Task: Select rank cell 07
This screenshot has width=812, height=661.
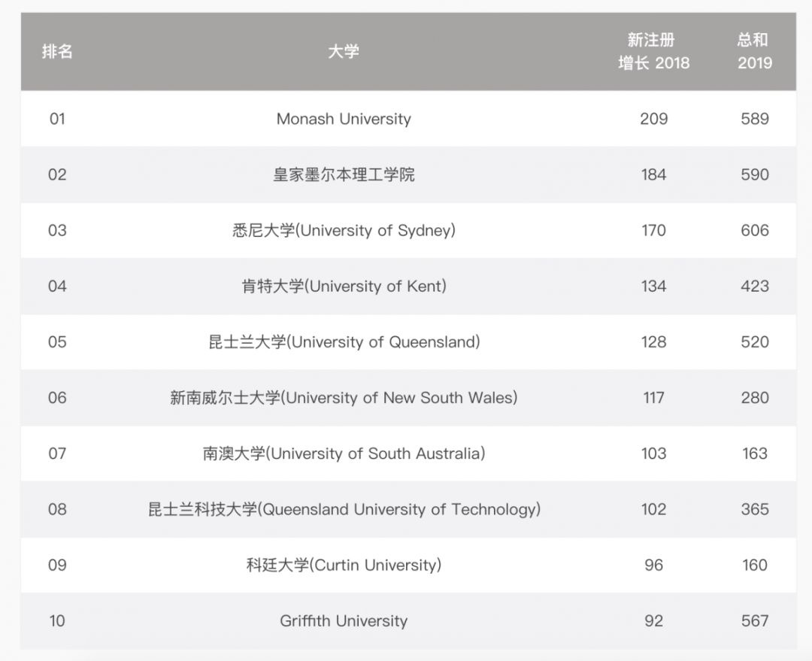Action: [x=57, y=453]
